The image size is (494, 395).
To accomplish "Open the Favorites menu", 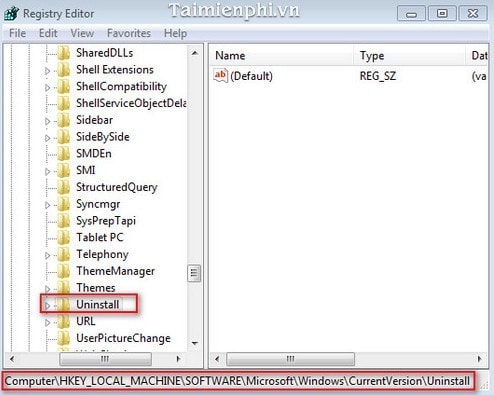I will (129, 33).
